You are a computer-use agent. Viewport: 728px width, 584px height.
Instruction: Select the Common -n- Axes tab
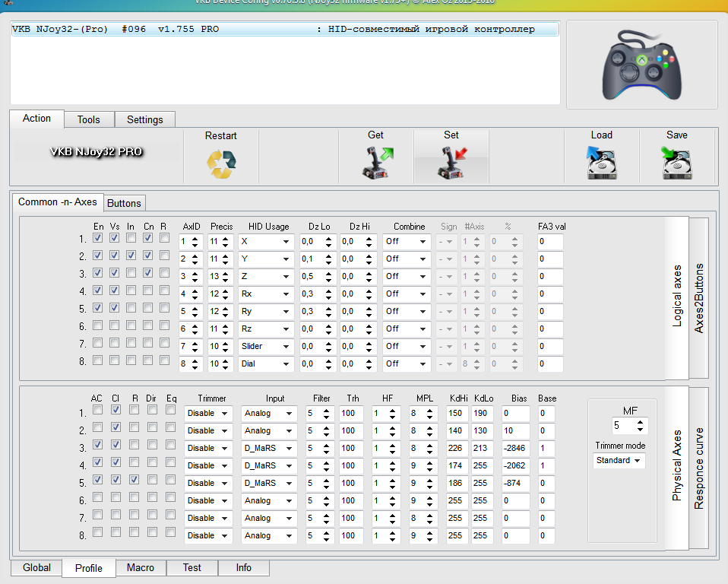click(x=58, y=202)
